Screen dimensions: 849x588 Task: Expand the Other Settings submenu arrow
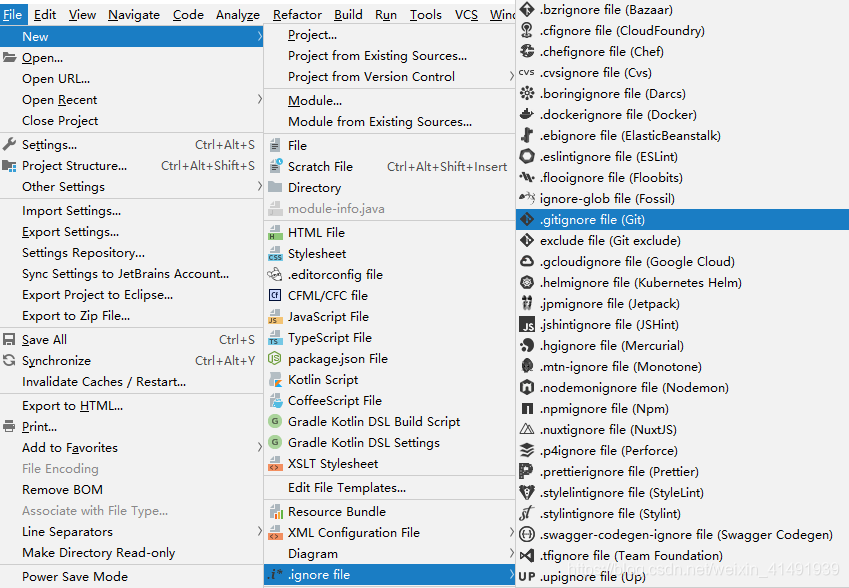click(259, 186)
